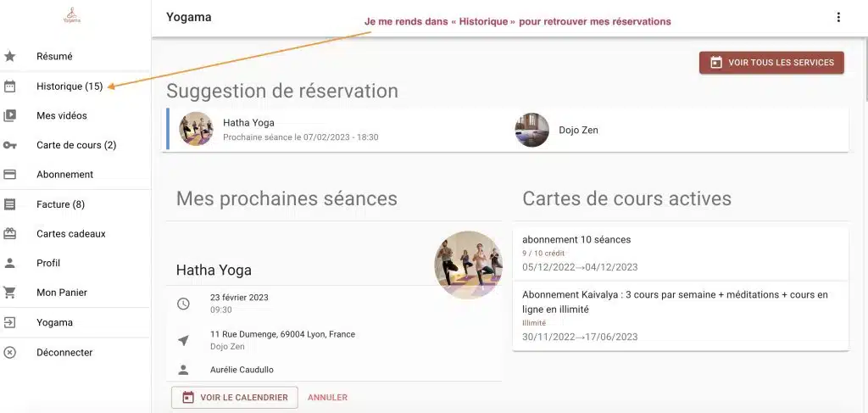The height and width of the screenshot is (413, 868).
Task: Open Historique (15) in the sidebar
Action: 70,87
